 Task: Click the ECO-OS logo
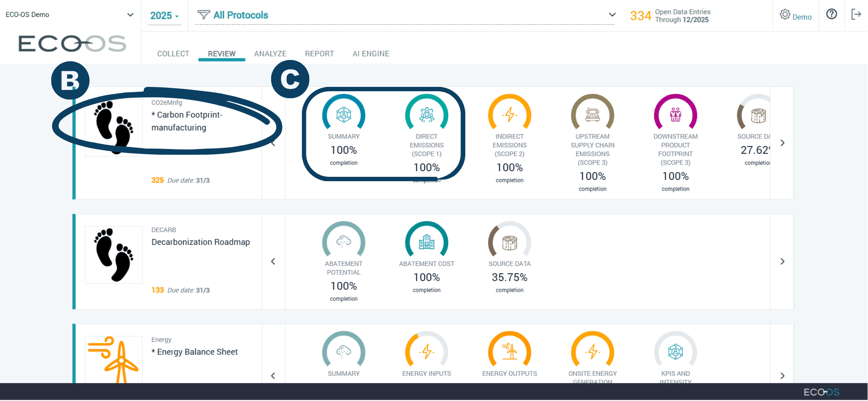[x=72, y=43]
